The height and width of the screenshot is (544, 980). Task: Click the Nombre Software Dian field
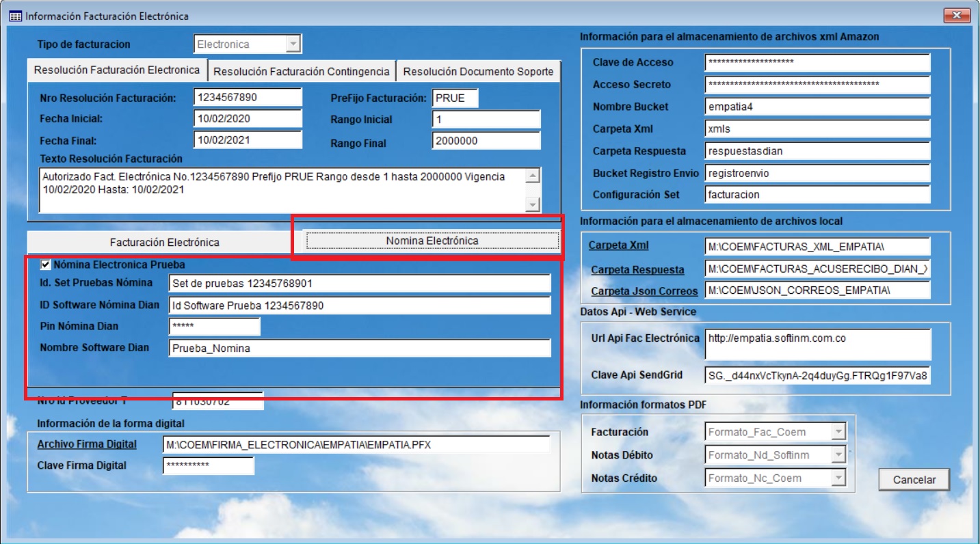coord(360,348)
